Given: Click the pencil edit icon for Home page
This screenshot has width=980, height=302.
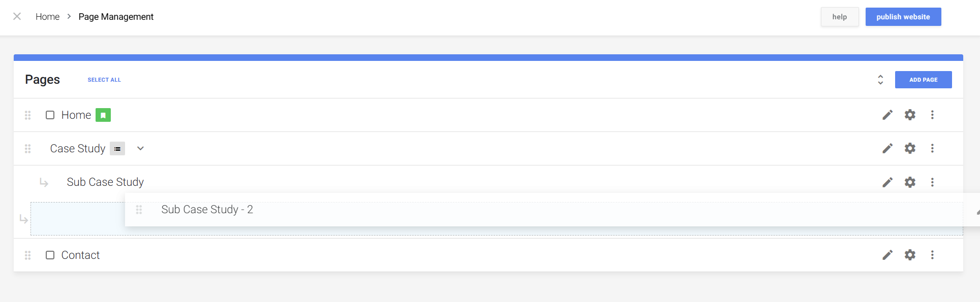Looking at the screenshot, I should (887, 115).
